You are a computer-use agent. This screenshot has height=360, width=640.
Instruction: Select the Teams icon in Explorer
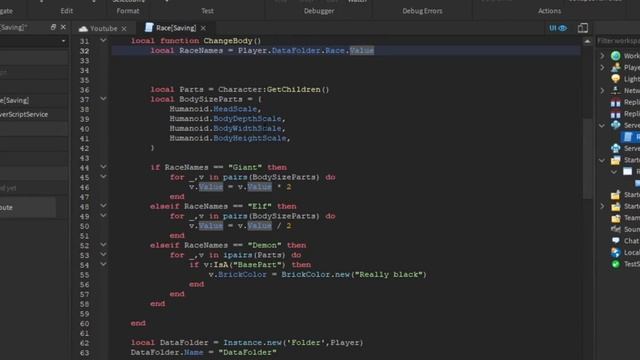(x=616, y=218)
